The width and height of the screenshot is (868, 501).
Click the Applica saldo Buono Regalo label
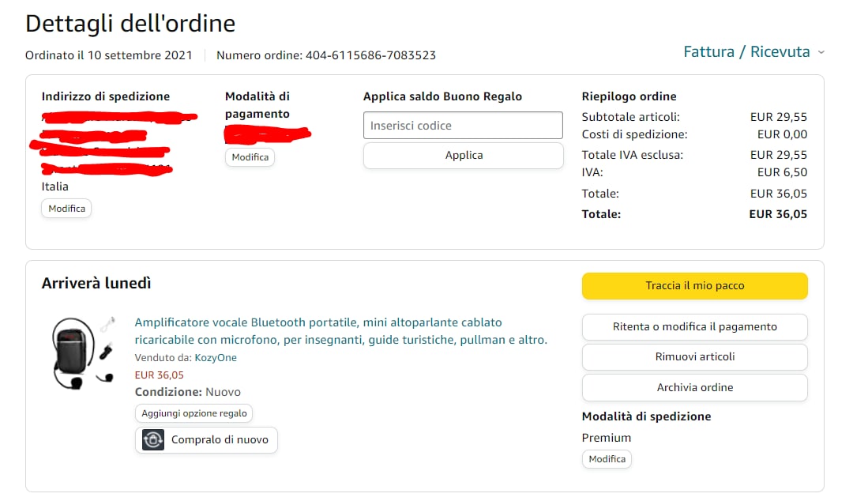coord(442,96)
